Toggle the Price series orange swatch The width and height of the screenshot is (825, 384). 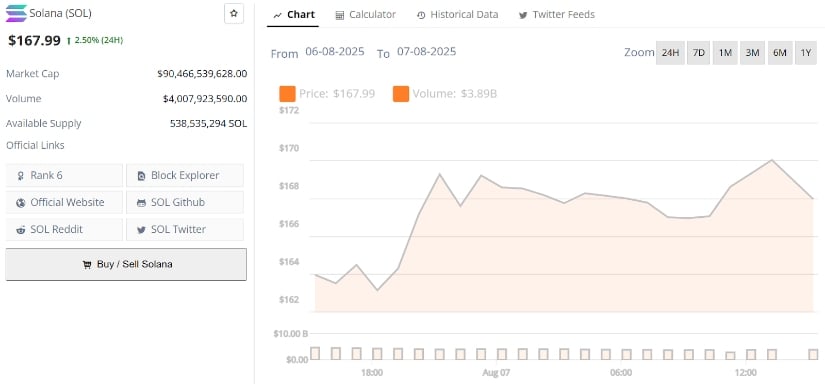click(x=287, y=94)
